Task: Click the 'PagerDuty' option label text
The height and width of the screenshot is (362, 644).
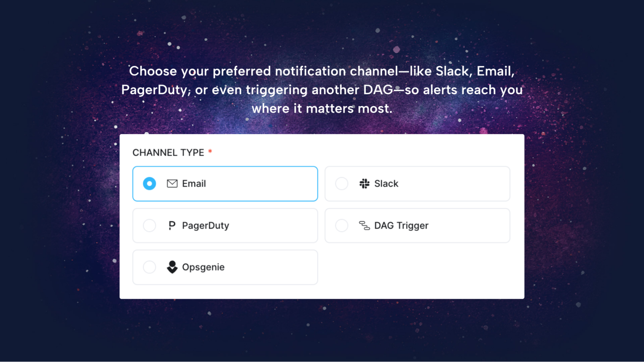Action: [206, 226]
